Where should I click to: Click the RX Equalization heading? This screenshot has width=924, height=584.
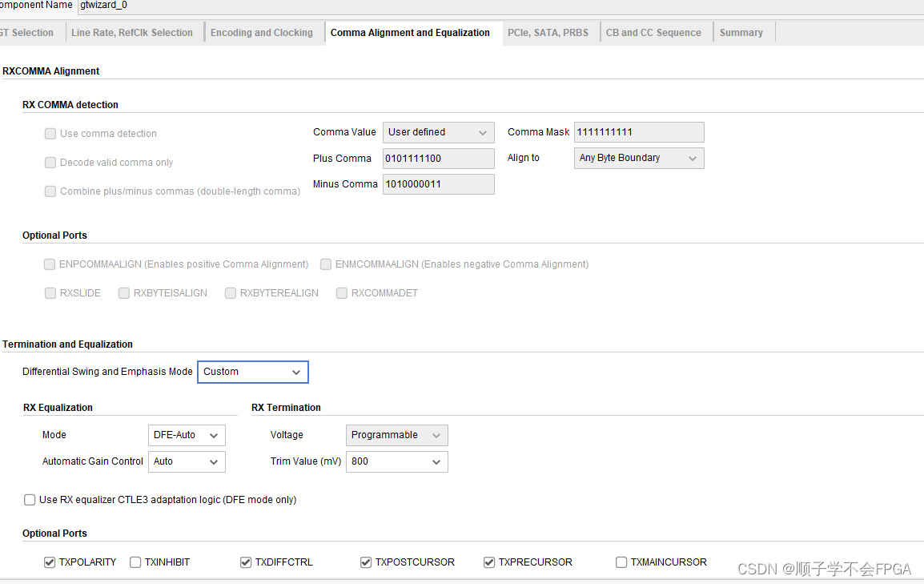point(58,408)
